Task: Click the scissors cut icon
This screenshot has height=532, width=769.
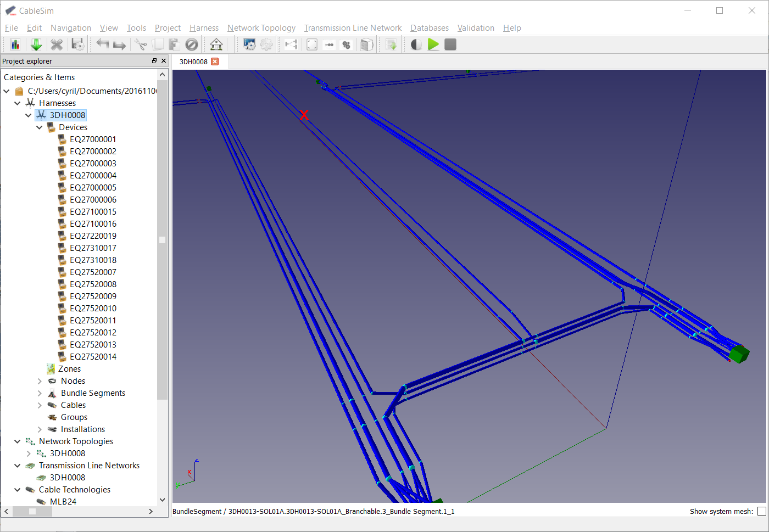Action: 141,44
